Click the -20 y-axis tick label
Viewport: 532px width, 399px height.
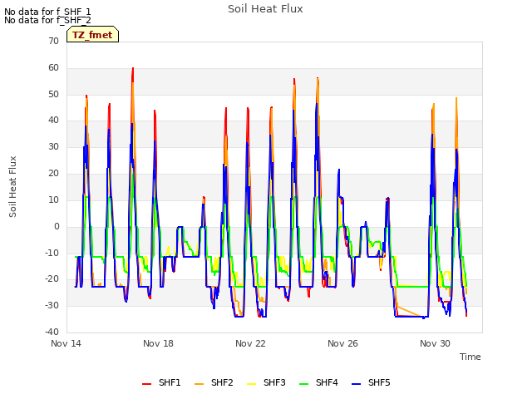click(52, 279)
